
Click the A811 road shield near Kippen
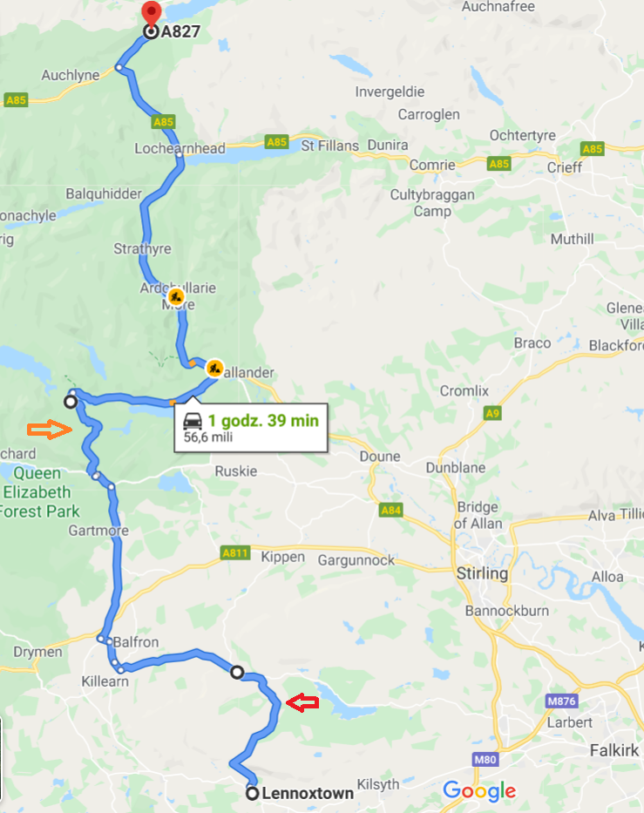coord(235,552)
